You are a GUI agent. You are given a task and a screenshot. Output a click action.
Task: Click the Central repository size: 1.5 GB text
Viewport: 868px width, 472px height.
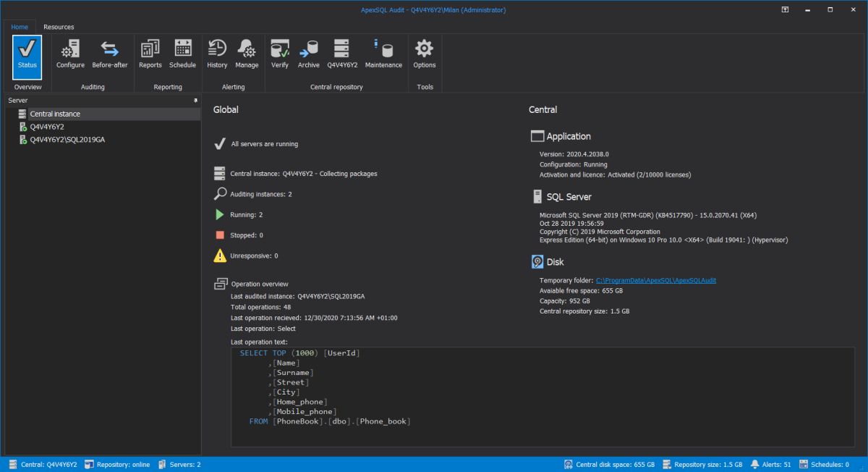pos(584,311)
